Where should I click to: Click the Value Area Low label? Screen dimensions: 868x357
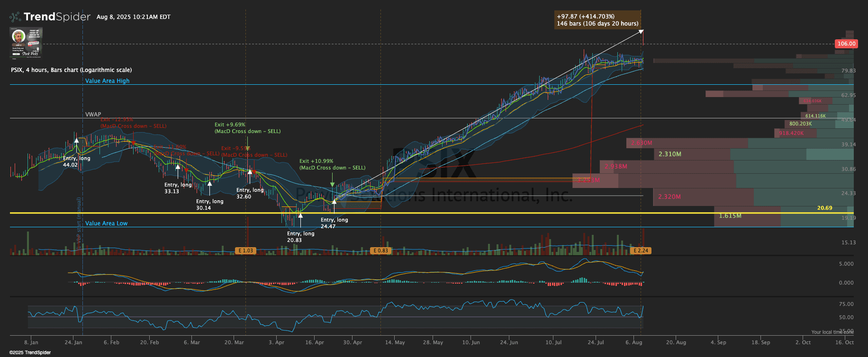coord(106,223)
